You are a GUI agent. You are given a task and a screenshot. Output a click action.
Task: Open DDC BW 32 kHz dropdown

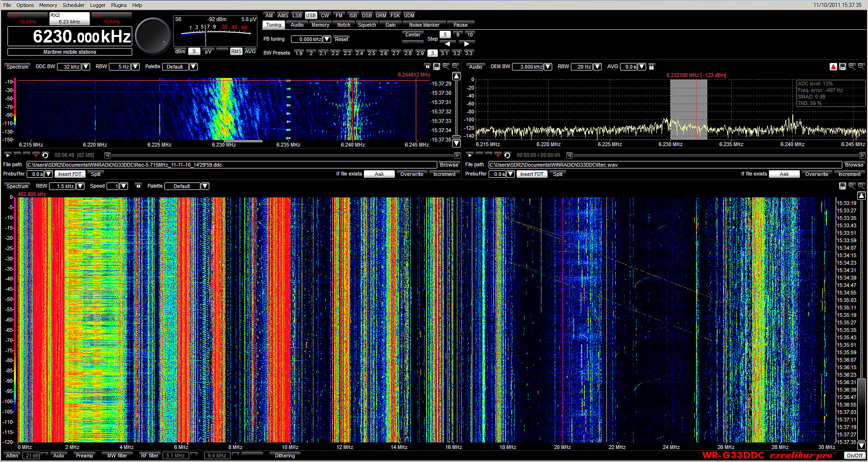click(x=86, y=67)
